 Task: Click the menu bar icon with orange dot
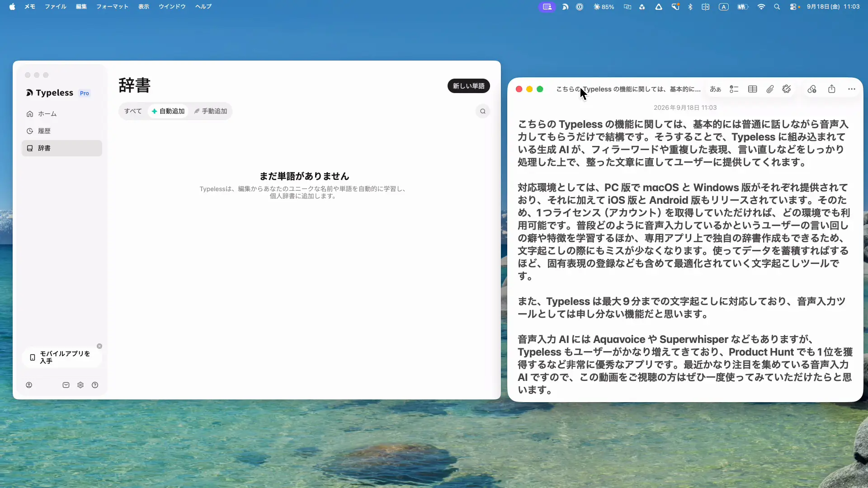(x=675, y=7)
